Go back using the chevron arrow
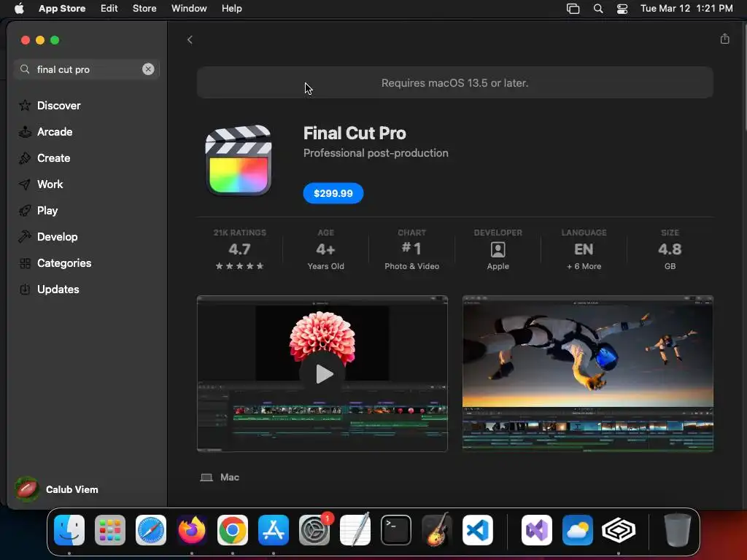Screen dimensions: 747x560 (x=190, y=40)
